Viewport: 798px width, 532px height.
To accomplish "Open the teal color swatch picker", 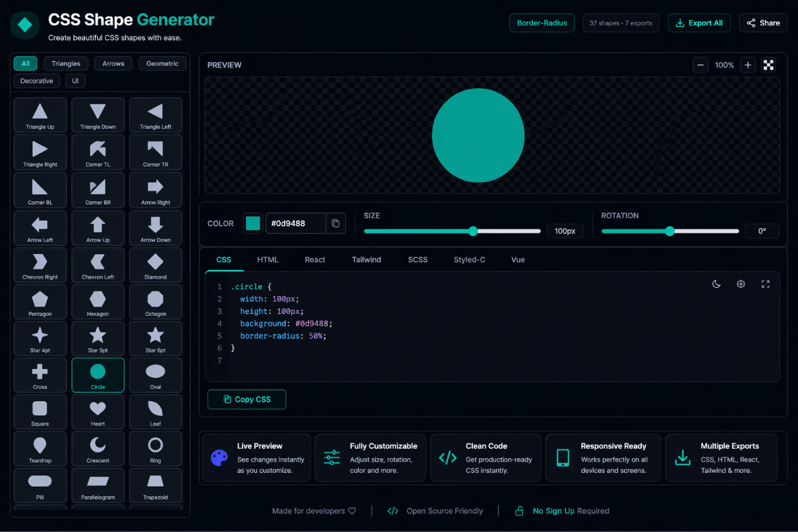I will pos(253,223).
